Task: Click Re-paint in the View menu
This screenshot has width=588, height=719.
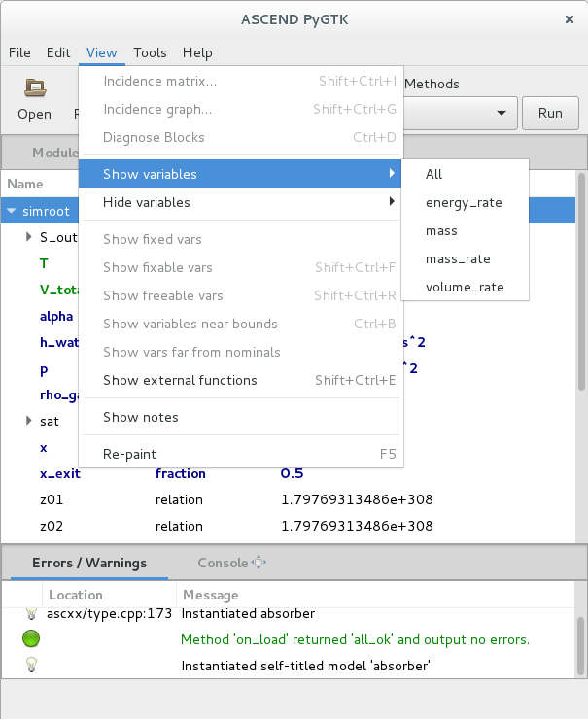Action: point(129,454)
